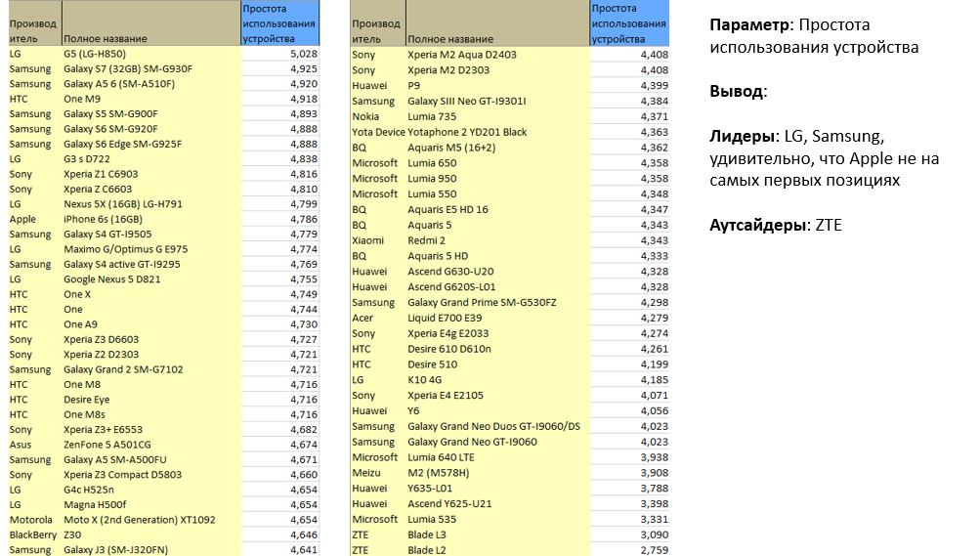The width and height of the screenshot is (980, 556).
Task: Select the 'BlackBerry' manufacturer cell
Action: (35, 535)
